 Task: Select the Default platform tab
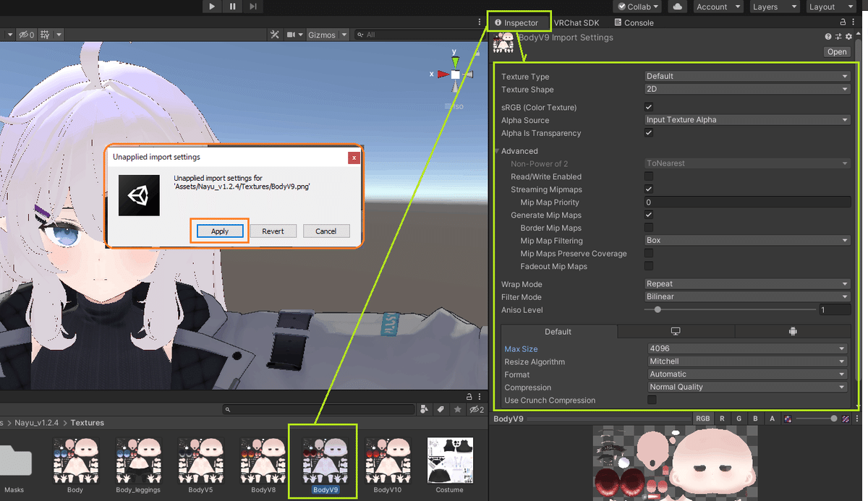(558, 332)
